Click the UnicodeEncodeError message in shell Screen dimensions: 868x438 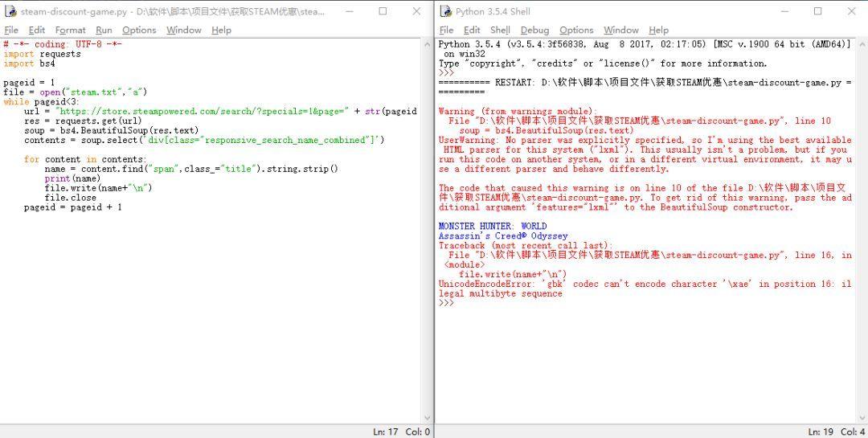coord(645,289)
